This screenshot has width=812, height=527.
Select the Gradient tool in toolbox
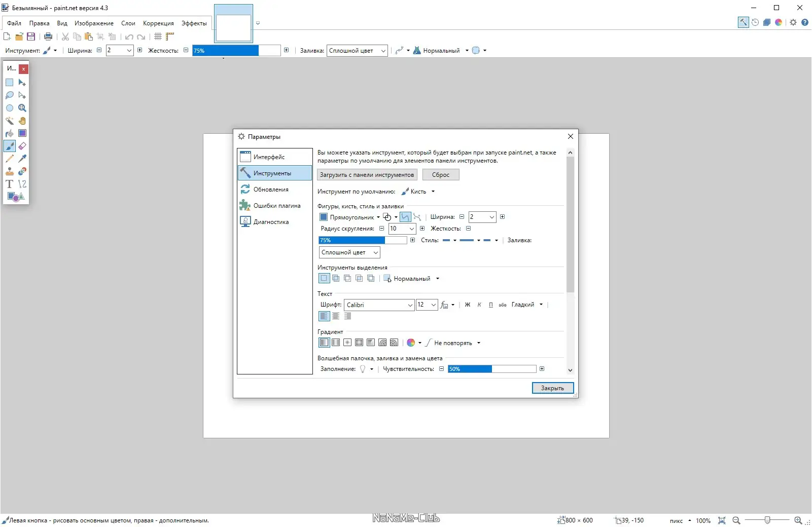(x=22, y=133)
